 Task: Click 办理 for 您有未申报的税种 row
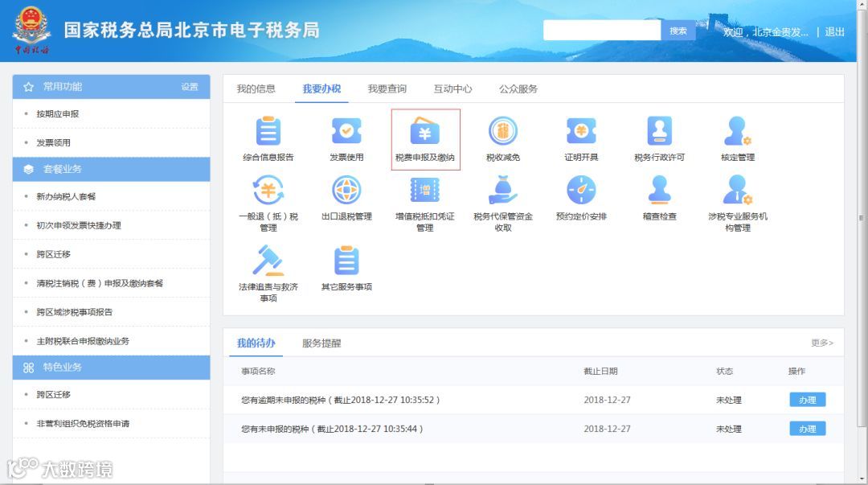click(x=807, y=429)
